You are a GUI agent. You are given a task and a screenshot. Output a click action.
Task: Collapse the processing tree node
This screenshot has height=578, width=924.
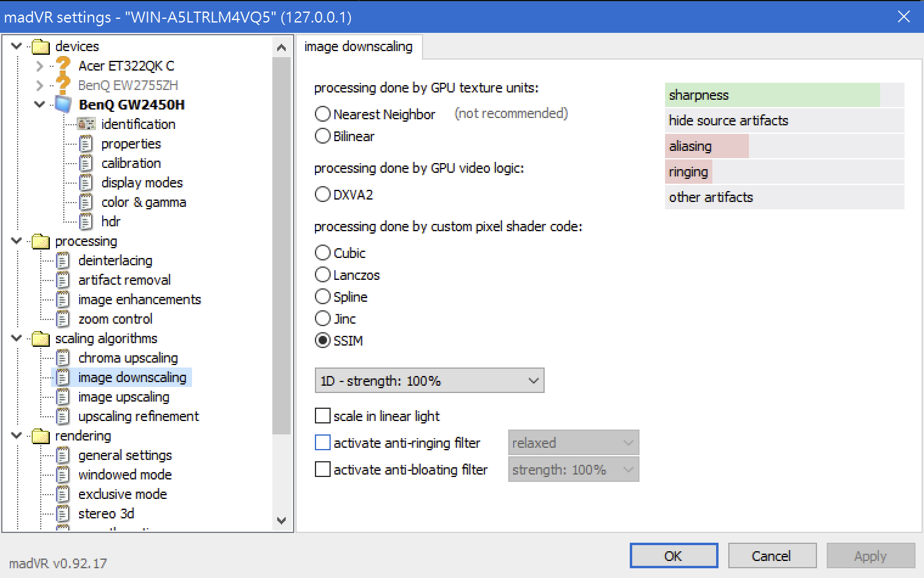tap(16, 241)
